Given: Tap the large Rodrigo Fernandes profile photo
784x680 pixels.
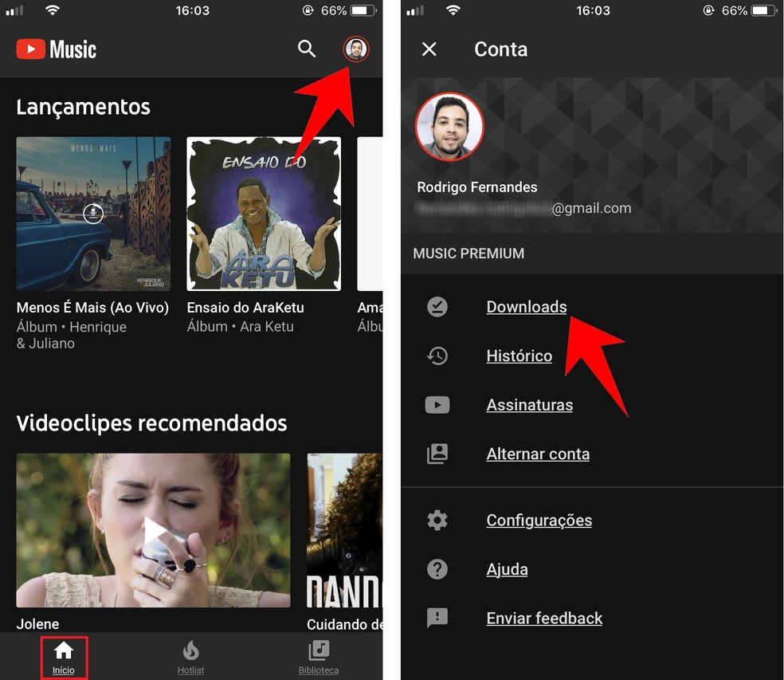Looking at the screenshot, I should click(x=449, y=126).
